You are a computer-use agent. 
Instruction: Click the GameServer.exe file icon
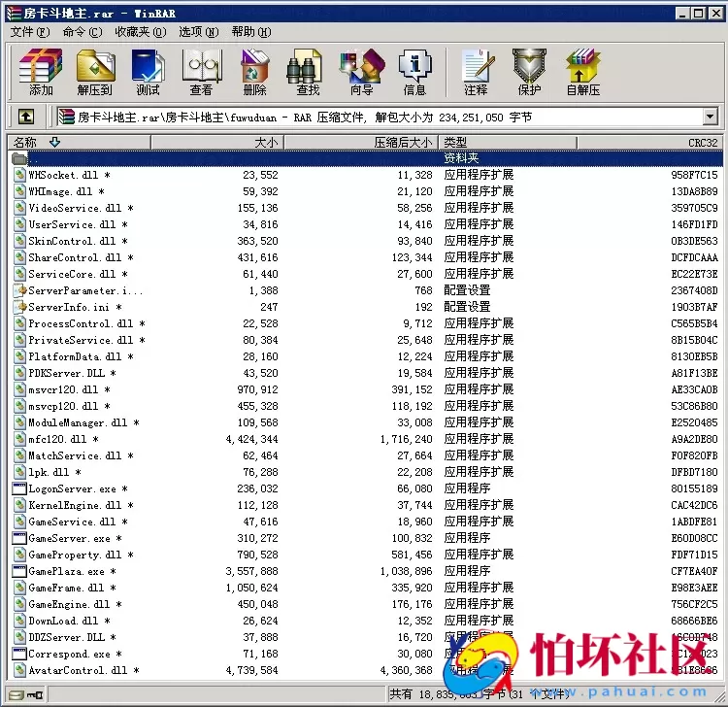point(19,538)
